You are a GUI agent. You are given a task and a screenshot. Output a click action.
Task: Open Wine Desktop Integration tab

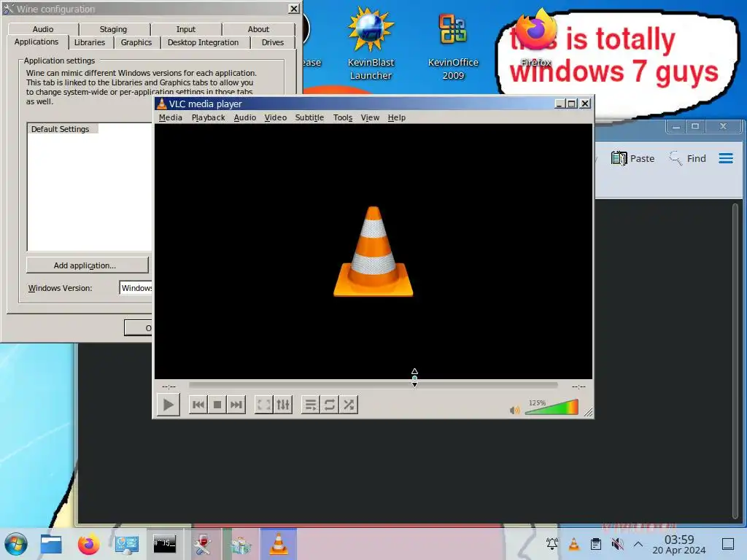[x=203, y=42]
